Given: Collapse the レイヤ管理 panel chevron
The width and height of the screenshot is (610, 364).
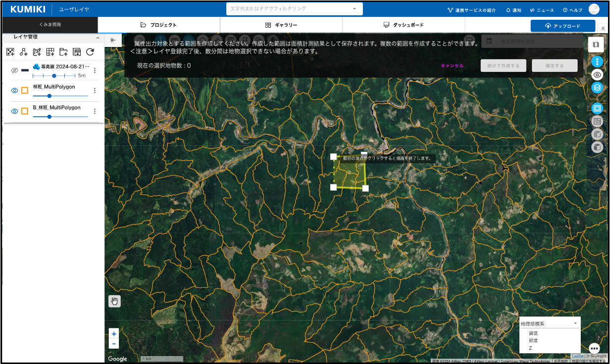Looking at the screenshot, I should tap(98, 38).
